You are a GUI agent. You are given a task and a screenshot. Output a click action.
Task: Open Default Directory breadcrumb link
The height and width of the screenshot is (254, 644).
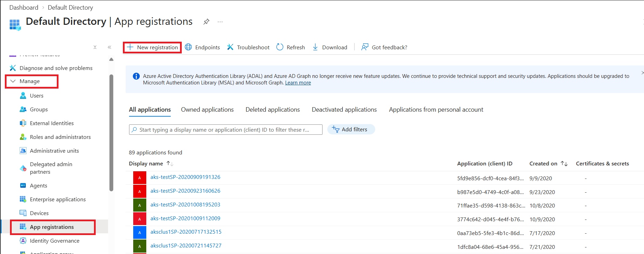tap(70, 7)
